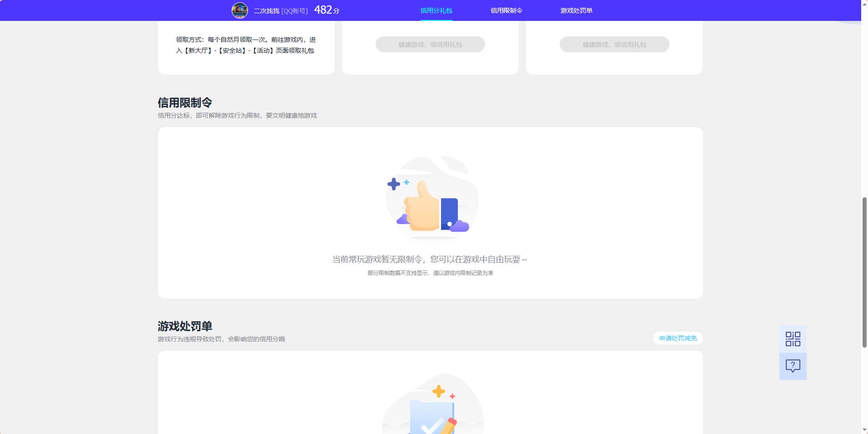Click the 信用限制令 section heading
Screen dimensions: 868x434
[x=185, y=103]
